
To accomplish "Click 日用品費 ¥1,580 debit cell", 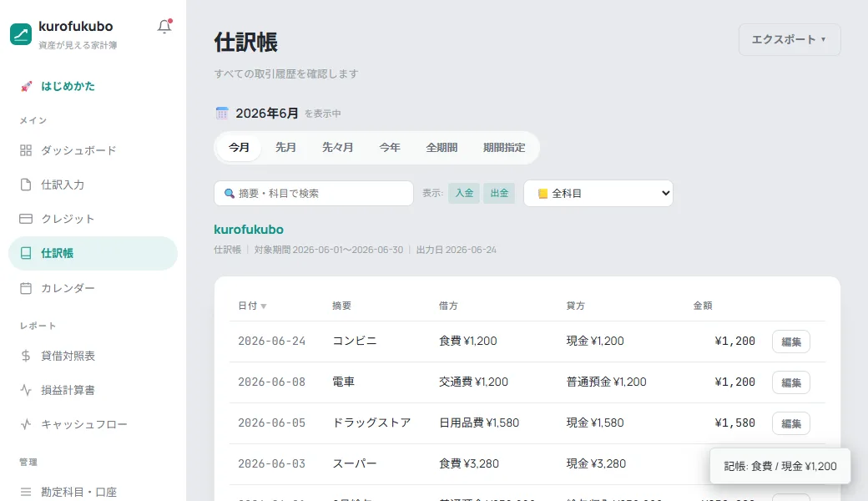I will click(479, 423).
